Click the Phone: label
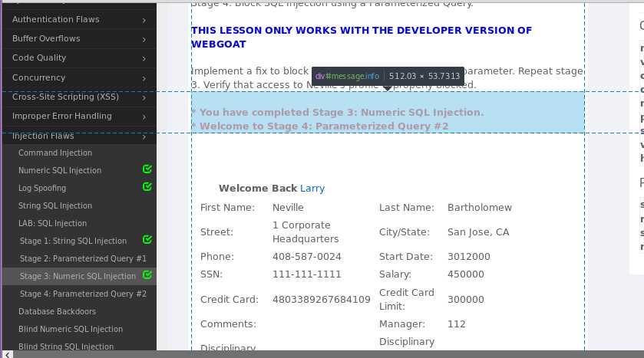The image size is (644, 358). (x=217, y=257)
